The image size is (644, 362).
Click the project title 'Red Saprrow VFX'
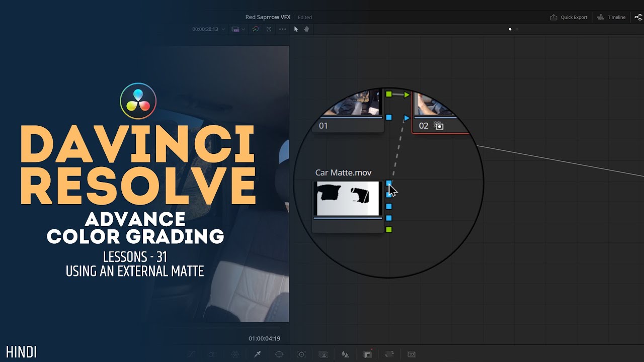268,17
